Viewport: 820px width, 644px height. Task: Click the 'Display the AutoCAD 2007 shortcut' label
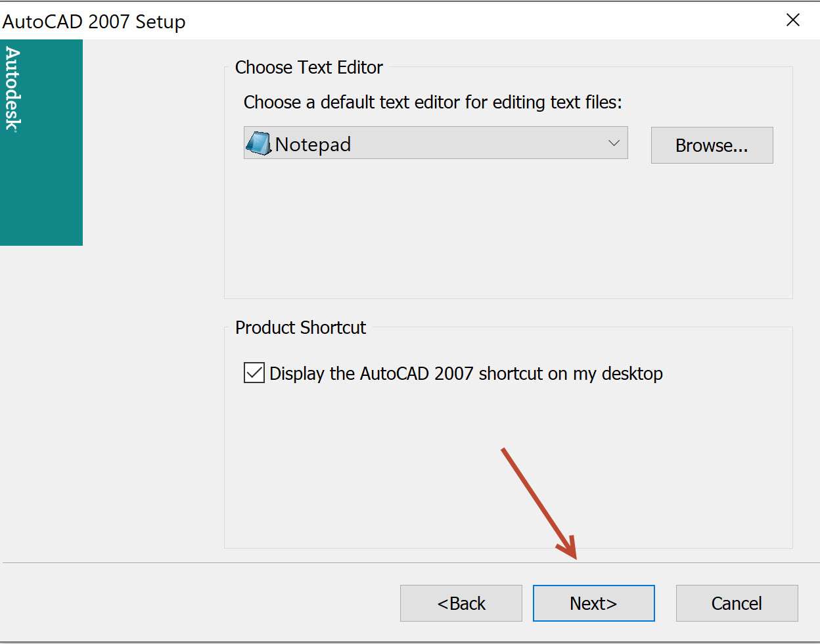click(x=466, y=374)
